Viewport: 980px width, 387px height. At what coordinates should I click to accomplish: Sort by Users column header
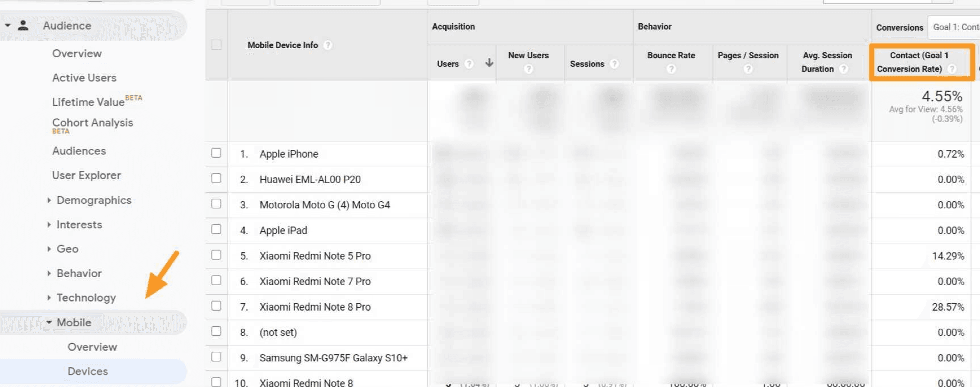pos(448,64)
